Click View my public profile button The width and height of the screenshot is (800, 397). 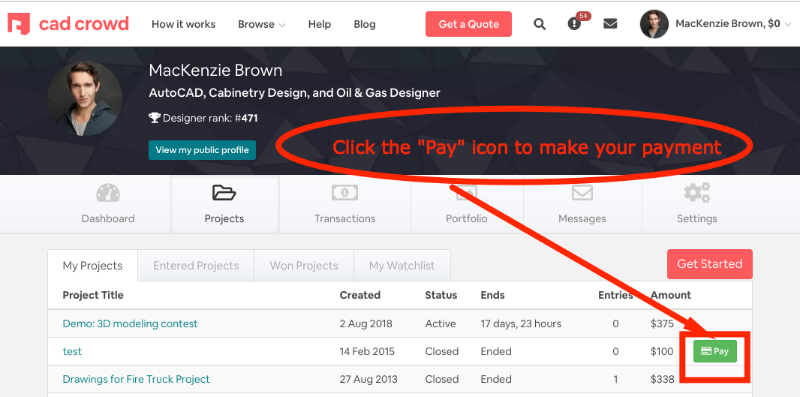[x=202, y=150]
